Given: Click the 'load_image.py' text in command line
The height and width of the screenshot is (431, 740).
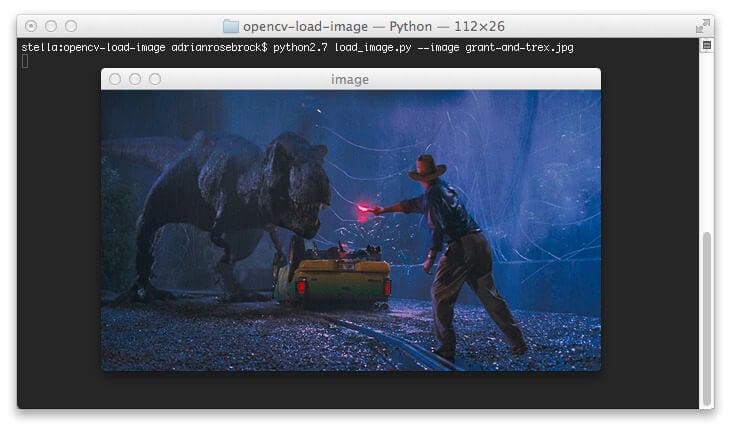Looking at the screenshot, I should [x=373, y=47].
